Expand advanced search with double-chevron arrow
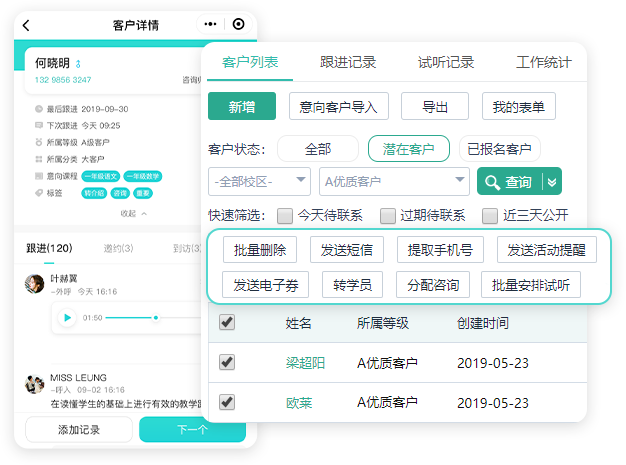This screenshot has width=626, height=465. pyautogui.click(x=552, y=182)
